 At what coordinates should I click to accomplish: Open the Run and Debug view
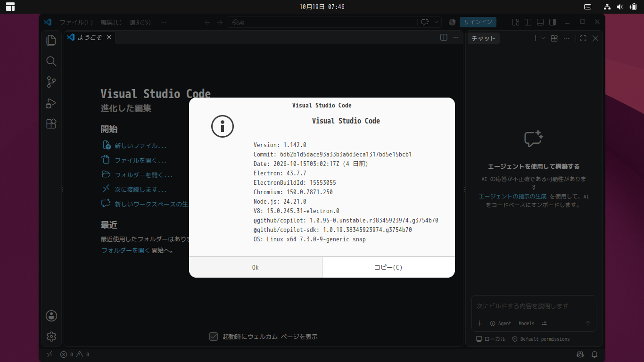[51, 103]
